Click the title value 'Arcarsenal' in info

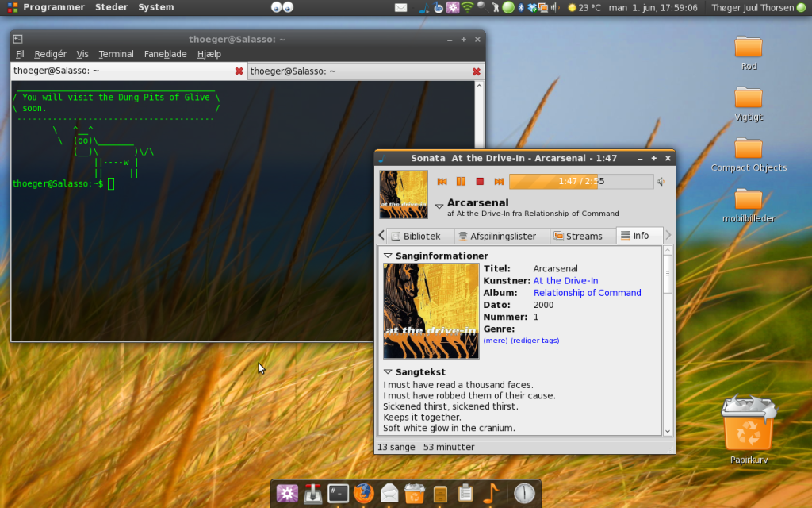(555, 268)
